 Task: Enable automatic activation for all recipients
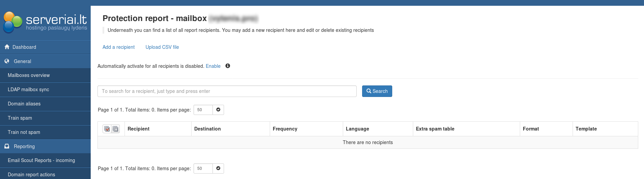tap(213, 66)
